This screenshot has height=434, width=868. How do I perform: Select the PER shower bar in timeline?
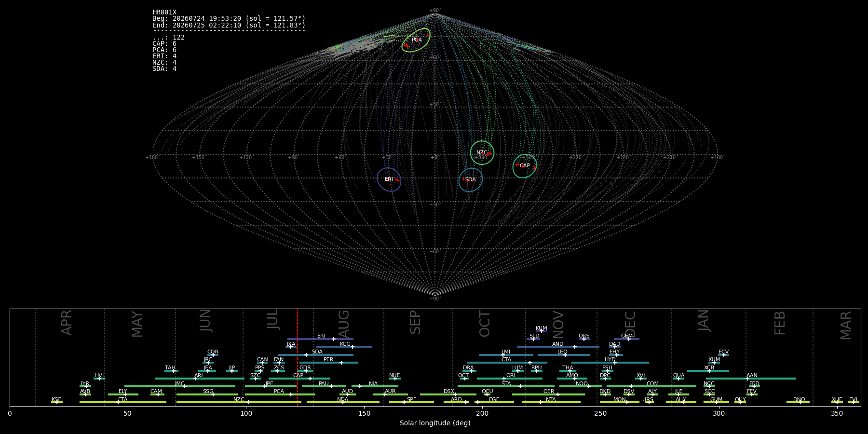[x=329, y=363]
